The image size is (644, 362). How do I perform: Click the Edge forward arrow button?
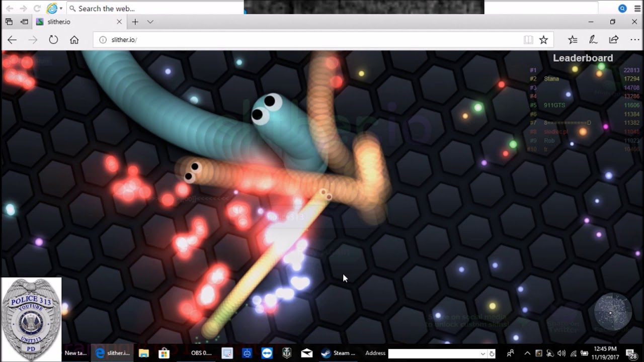tap(33, 40)
